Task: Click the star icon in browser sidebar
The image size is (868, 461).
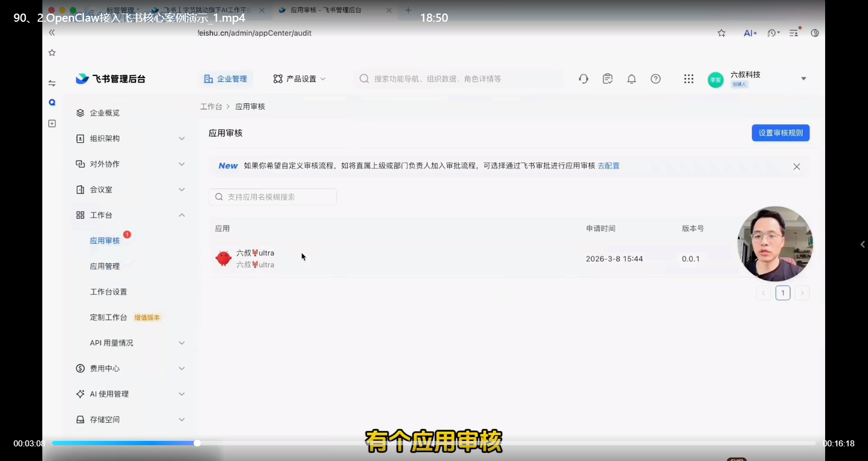Action: (52, 53)
